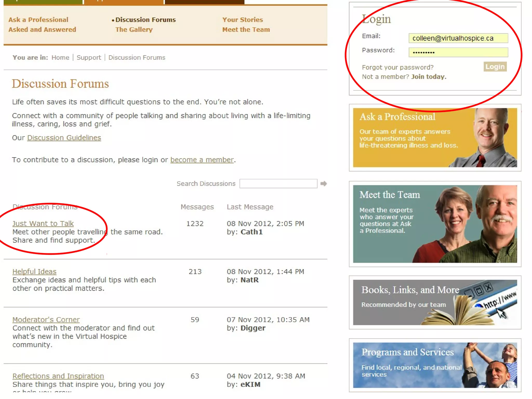
Task: Open the Helpful Ideas forum
Action: coord(34,271)
